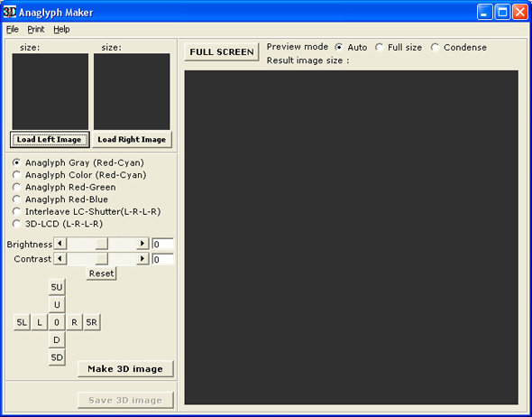Click the Brightness left arrow button

(x=60, y=244)
